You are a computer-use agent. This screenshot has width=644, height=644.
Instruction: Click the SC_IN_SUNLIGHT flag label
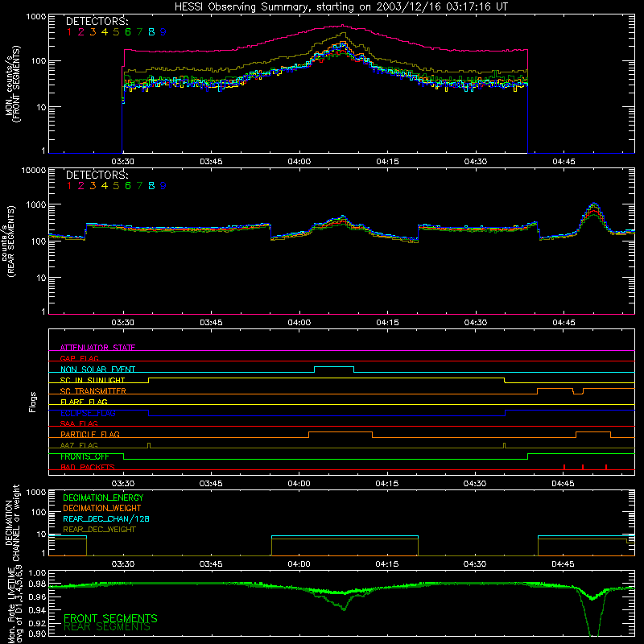[93, 380]
